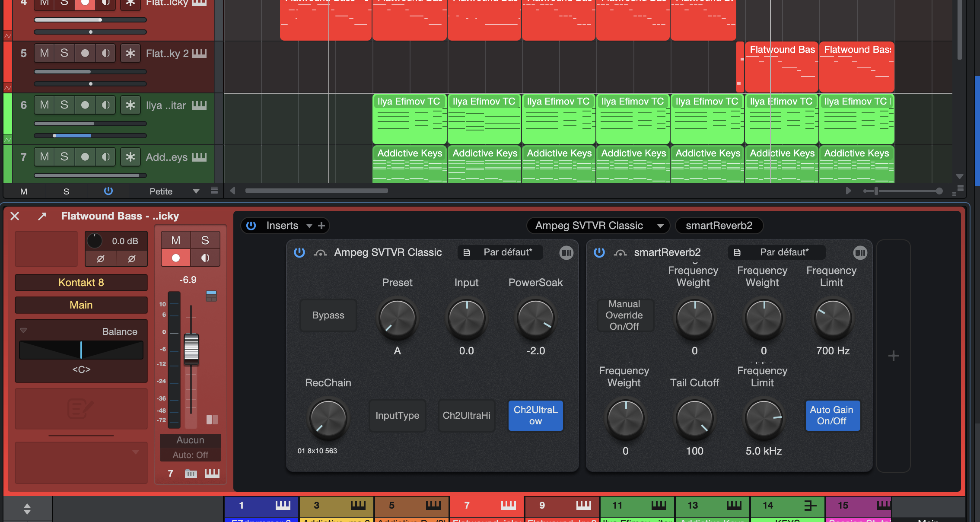
Task: Click the preset file icon next to Par défaut
Action: pos(467,253)
